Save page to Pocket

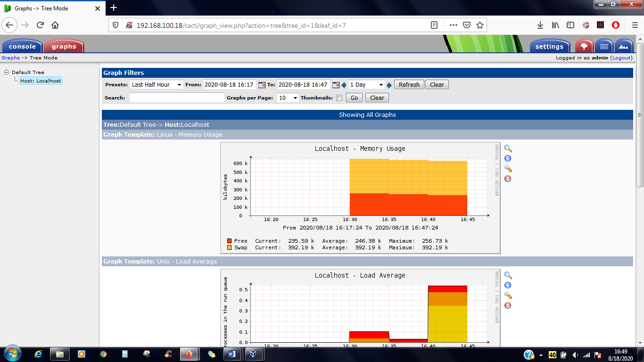[466, 25]
